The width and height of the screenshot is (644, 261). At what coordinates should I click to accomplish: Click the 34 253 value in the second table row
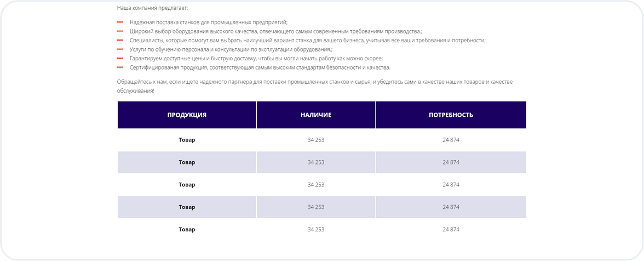click(316, 162)
